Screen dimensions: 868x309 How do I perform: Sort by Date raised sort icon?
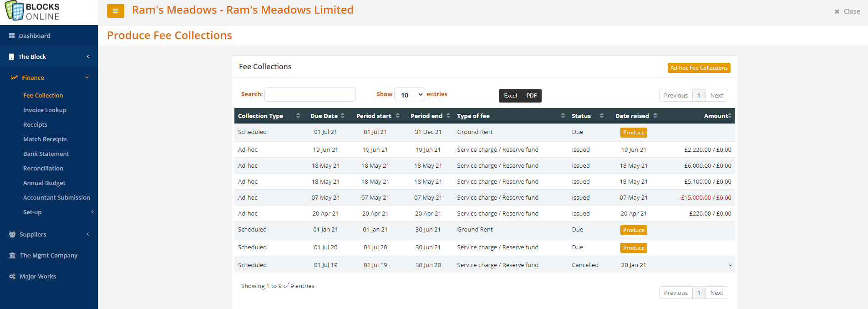[x=655, y=116]
